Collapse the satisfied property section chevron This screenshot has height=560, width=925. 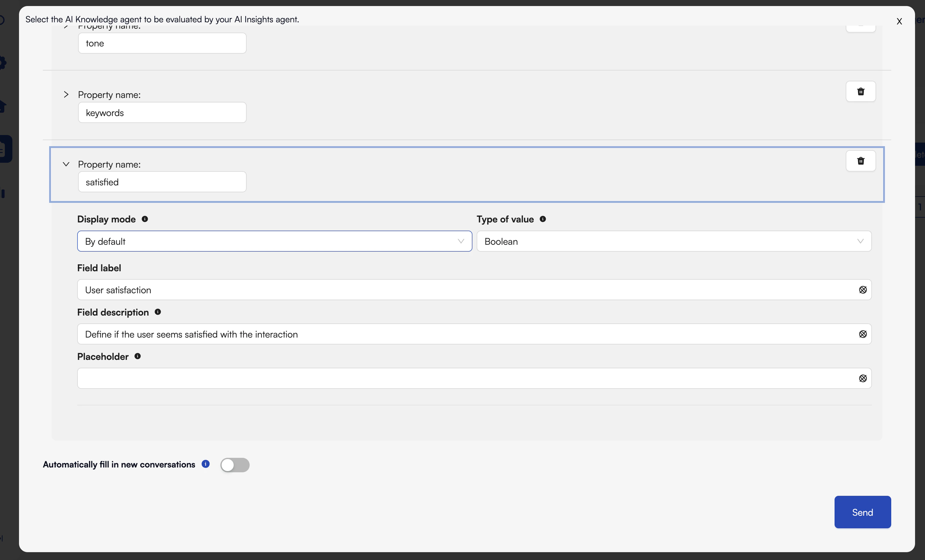[66, 164]
